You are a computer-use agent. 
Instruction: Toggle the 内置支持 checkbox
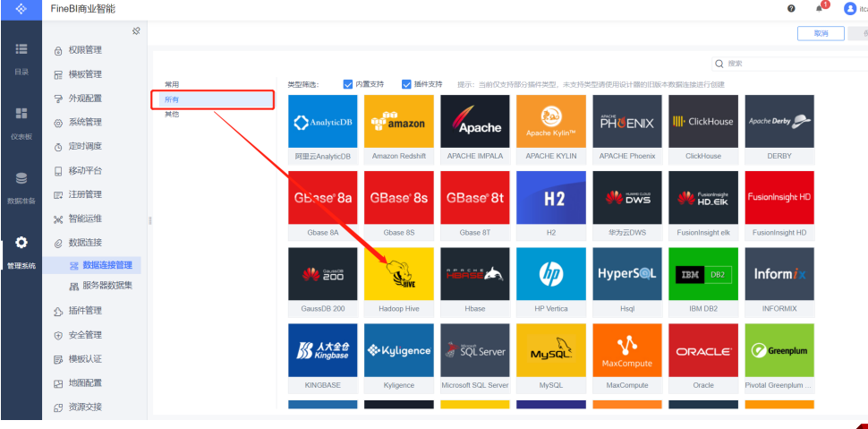click(348, 84)
